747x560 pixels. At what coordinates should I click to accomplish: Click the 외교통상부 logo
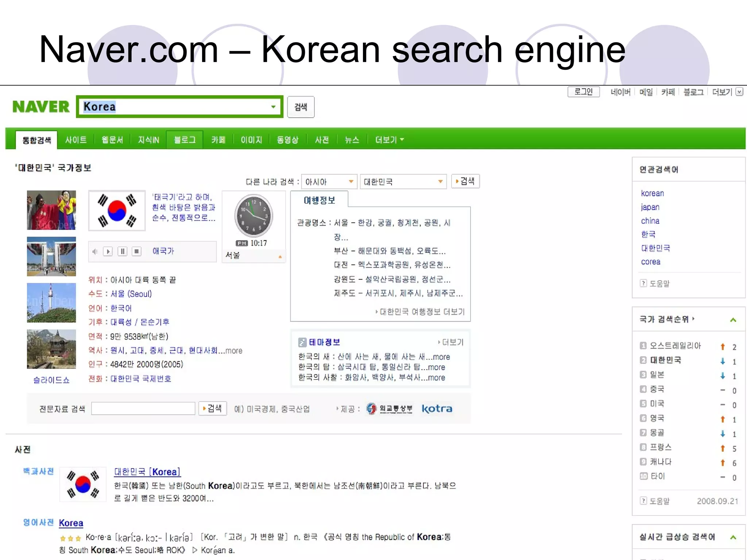tap(390, 409)
